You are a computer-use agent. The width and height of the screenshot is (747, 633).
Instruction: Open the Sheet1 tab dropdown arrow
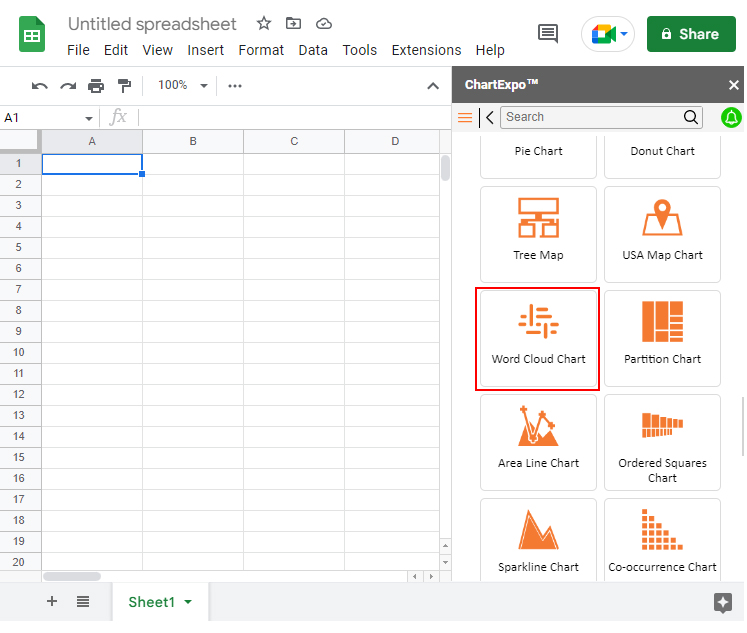tap(188, 602)
